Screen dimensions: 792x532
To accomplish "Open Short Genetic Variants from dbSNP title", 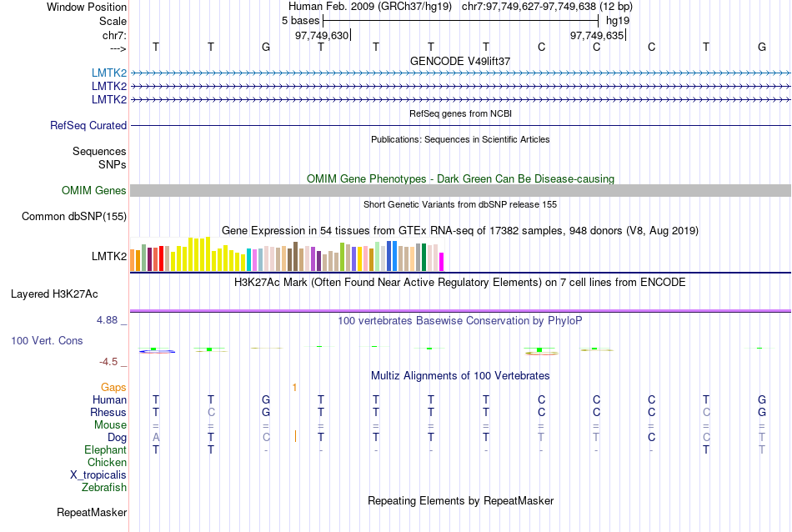I will 460,204.
